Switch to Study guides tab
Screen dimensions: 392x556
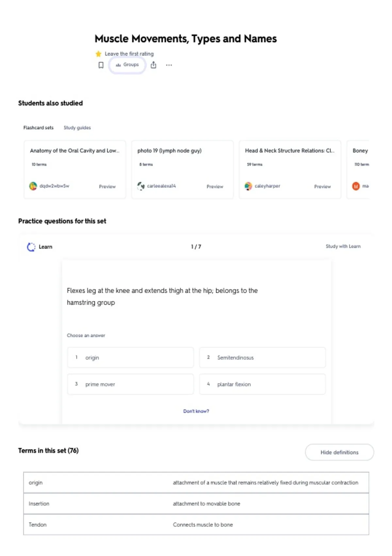pos(77,128)
